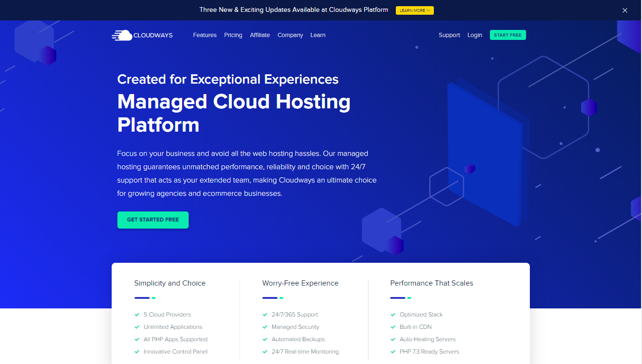Image resolution: width=642 pixels, height=364 pixels.
Task: Click the Built-in CDN text
Action: (416, 327)
